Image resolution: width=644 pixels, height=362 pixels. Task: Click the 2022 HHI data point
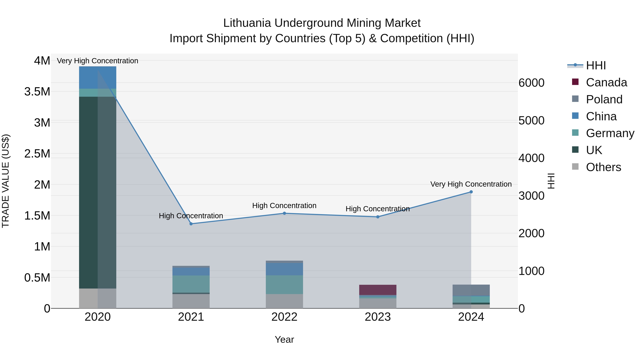pyautogui.click(x=284, y=213)
